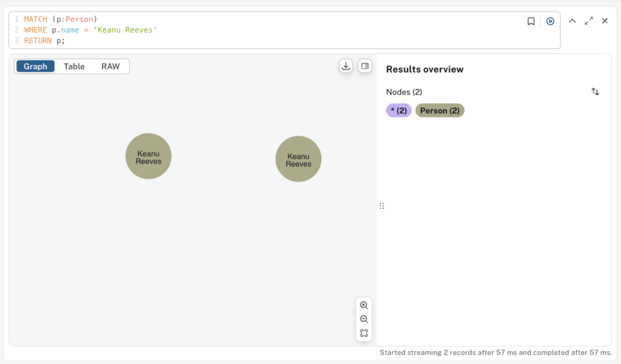Click the panel resize drag handle
The height and width of the screenshot is (364, 621).
click(x=381, y=206)
